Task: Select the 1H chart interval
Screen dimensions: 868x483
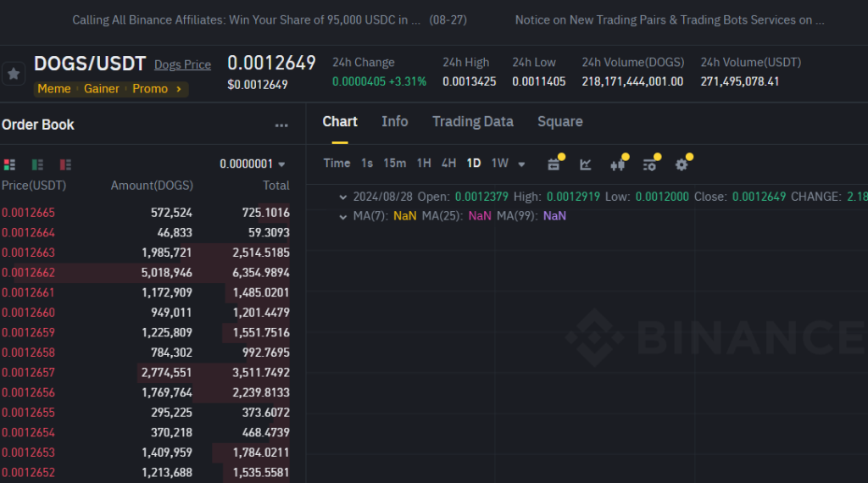Action: pyautogui.click(x=424, y=164)
